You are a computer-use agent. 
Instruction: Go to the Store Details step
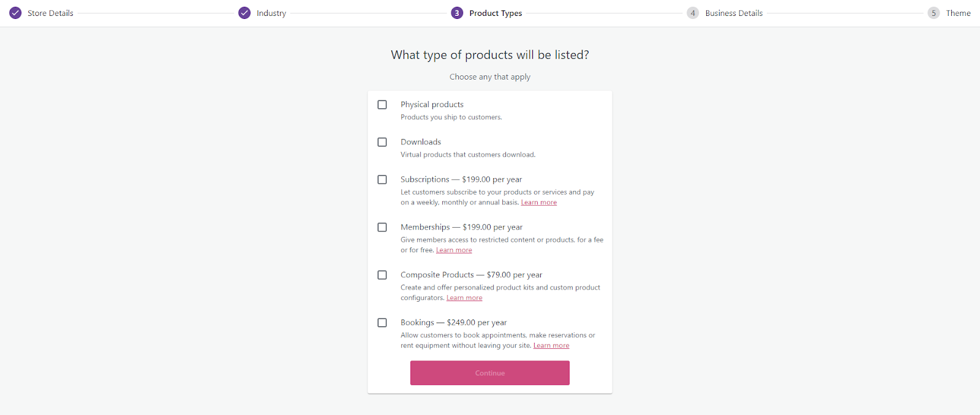(x=50, y=13)
